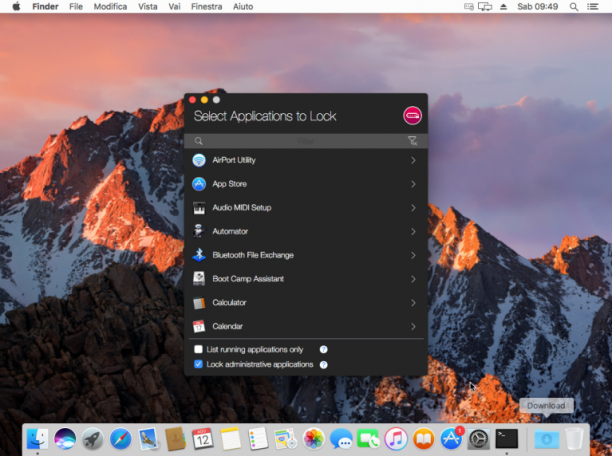Open the Finder menu
The width and height of the screenshot is (612, 456).
(x=45, y=6)
